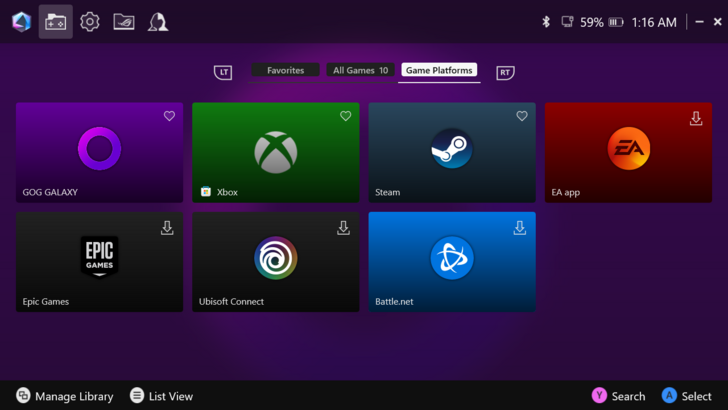Open the user profile icon
The width and height of the screenshot is (728, 410).
158,21
